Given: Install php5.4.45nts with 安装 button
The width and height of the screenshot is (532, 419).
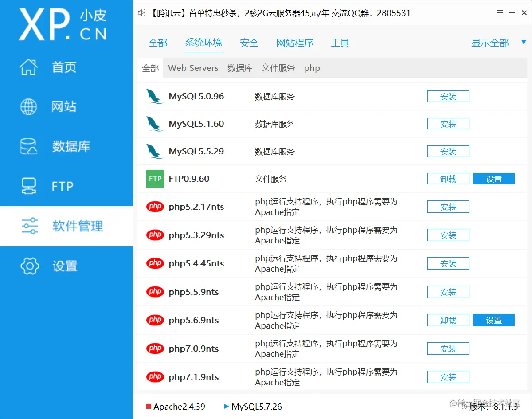Looking at the screenshot, I should tap(448, 263).
